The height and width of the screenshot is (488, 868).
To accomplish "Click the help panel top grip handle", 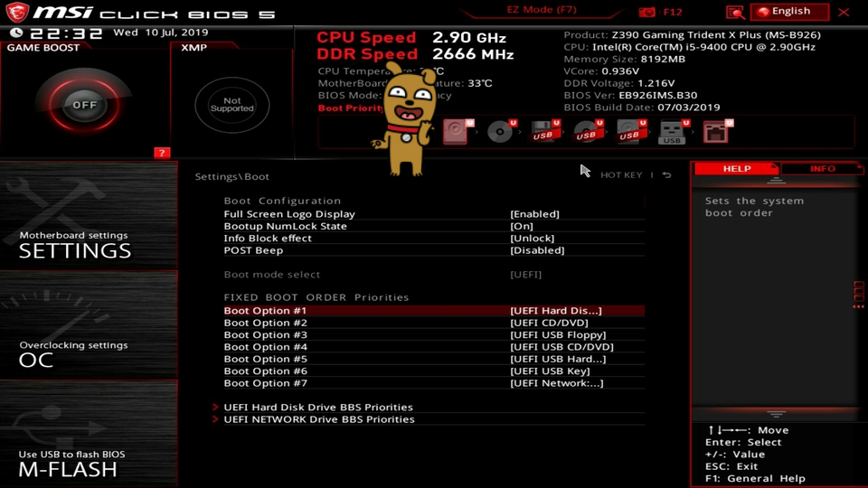I will coord(776,181).
